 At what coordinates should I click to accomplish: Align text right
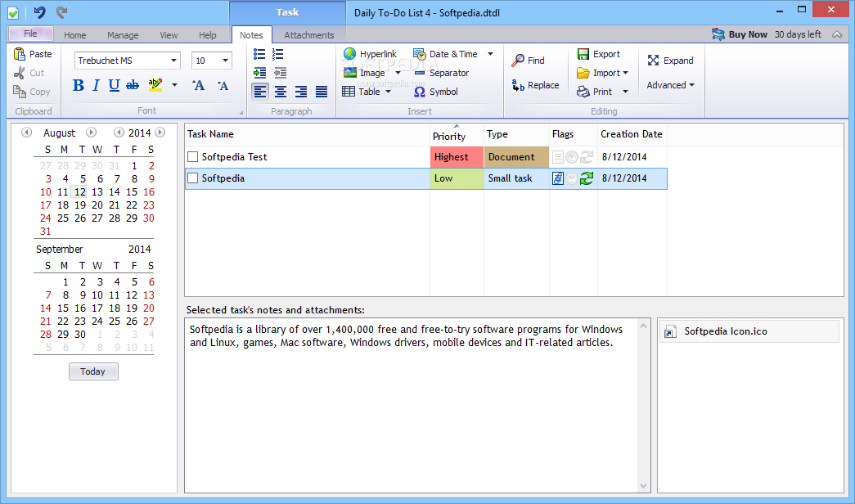pos(301,92)
